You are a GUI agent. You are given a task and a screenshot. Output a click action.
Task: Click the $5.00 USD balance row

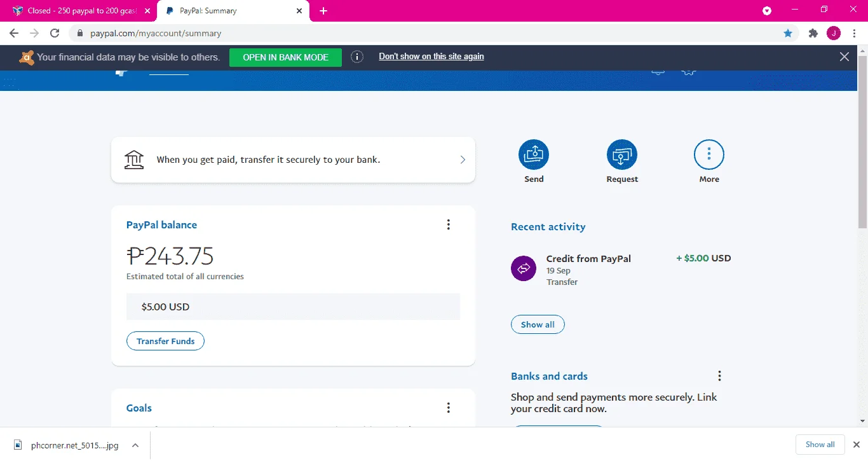point(293,307)
